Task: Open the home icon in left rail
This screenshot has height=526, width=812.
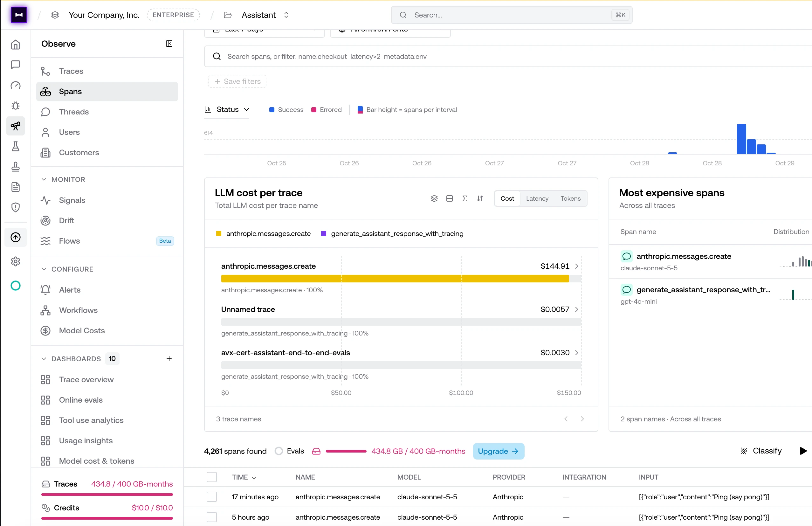Action: click(x=16, y=45)
